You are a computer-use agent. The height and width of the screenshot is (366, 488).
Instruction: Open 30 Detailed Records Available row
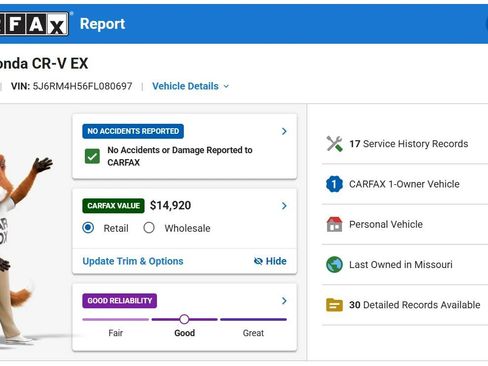coord(405,305)
